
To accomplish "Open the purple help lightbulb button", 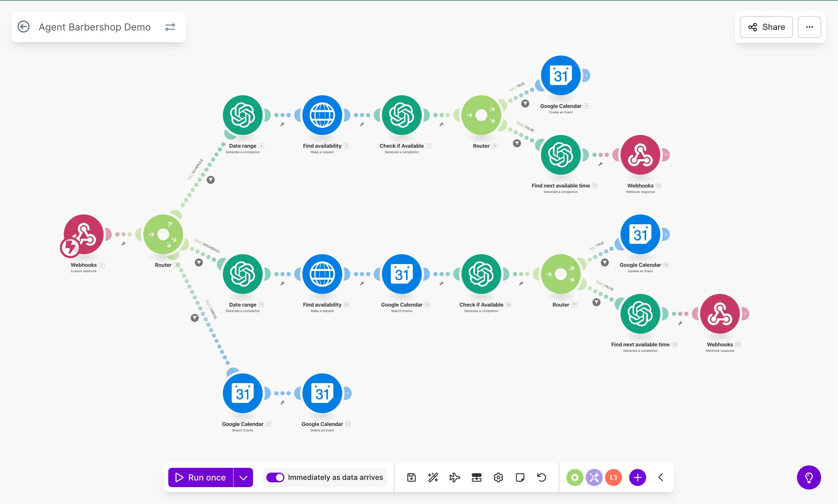I will [x=809, y=477].
